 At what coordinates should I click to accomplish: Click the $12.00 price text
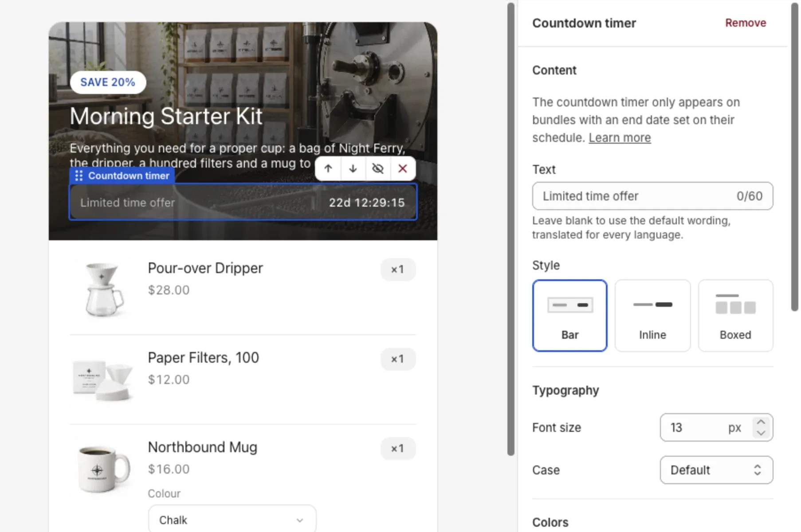tap(169, 379)
